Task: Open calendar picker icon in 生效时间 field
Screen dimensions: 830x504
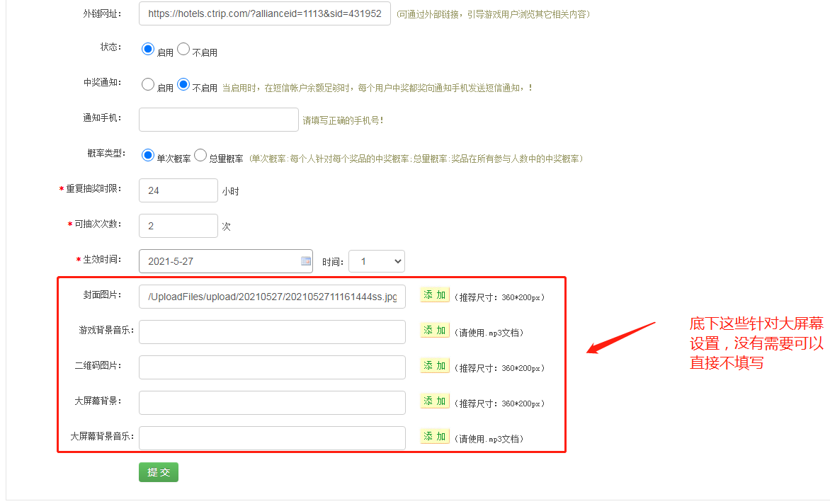Action: point(306,261)
